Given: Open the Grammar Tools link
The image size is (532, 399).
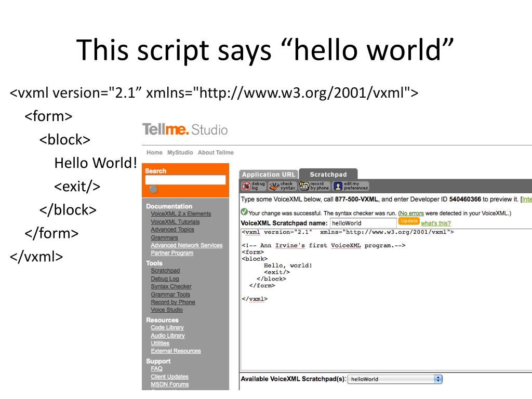Looking at the screenshot, I should coord(170,295).
